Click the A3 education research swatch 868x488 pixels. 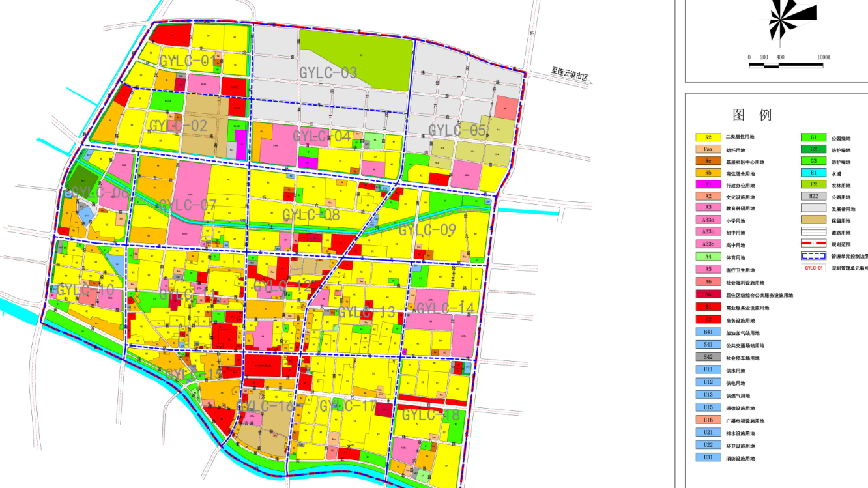point(708,207)
